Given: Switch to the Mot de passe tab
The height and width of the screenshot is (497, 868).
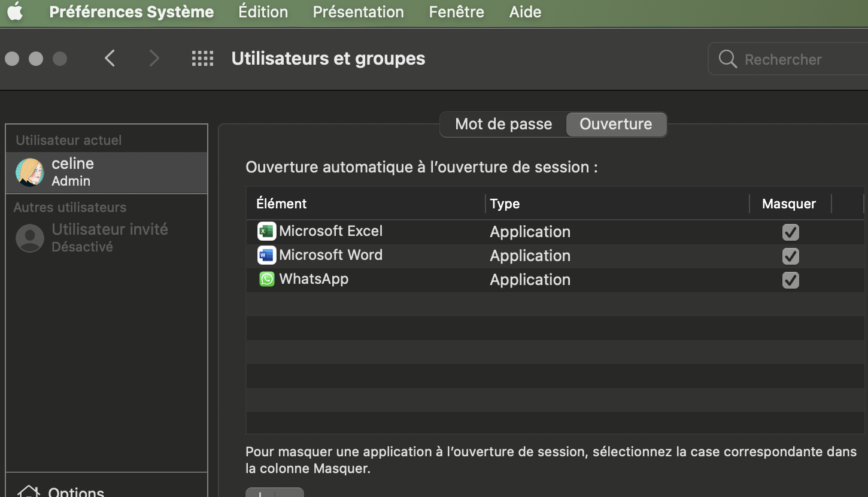Looking at the screenshot, I should point(503,124).
